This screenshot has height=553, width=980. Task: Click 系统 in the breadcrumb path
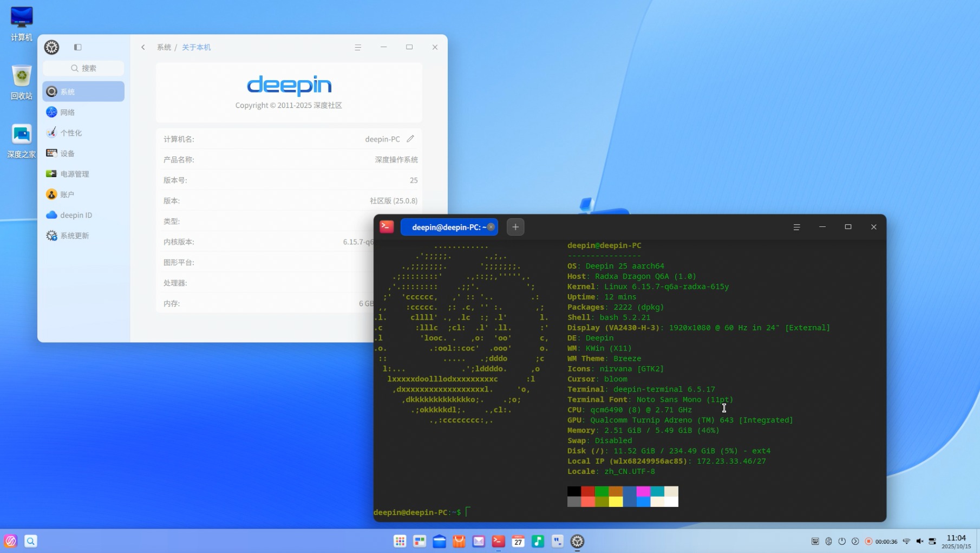[x=164, y=47]
